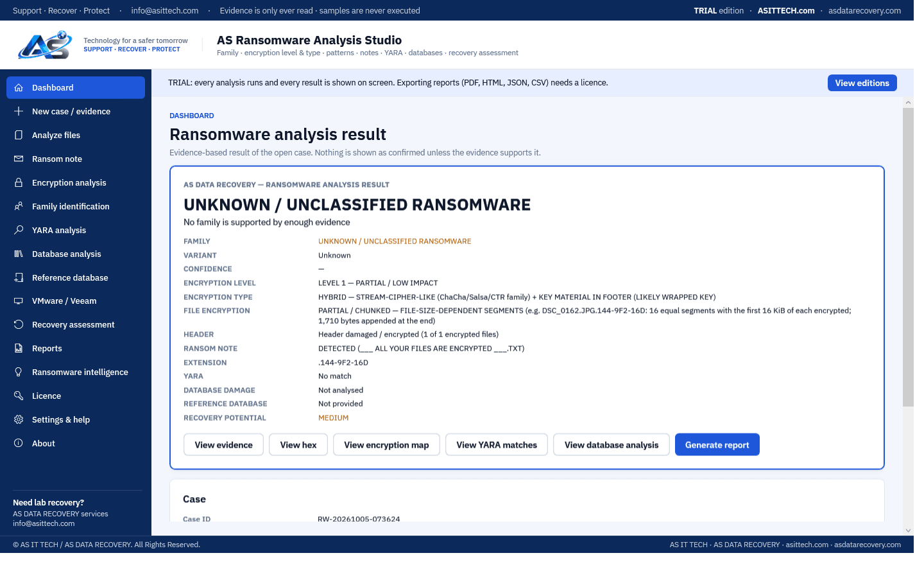Click the Recovery assessment circular arrow icon

19,325
